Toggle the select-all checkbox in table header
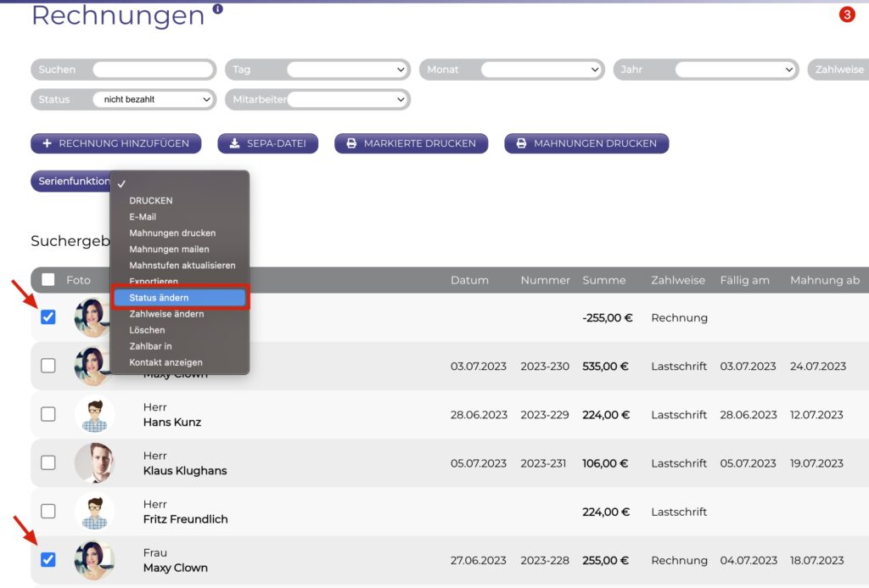869x588 pixels. point(48,280)
